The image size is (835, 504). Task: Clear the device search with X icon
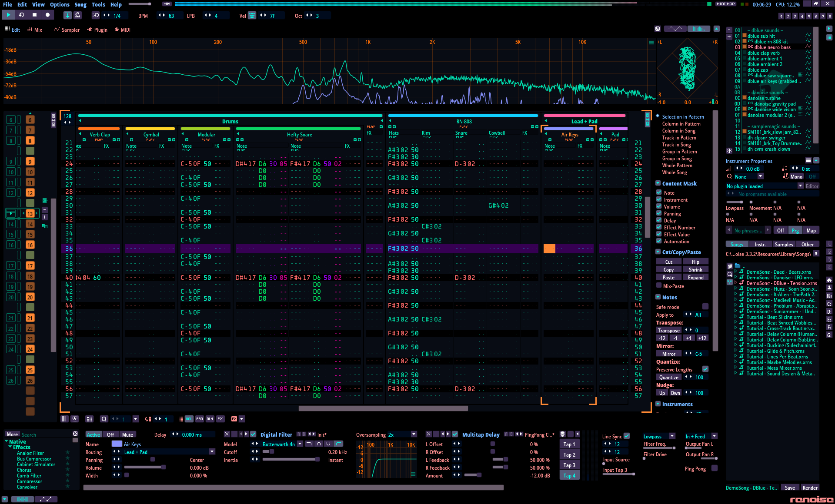pos(75,434)
